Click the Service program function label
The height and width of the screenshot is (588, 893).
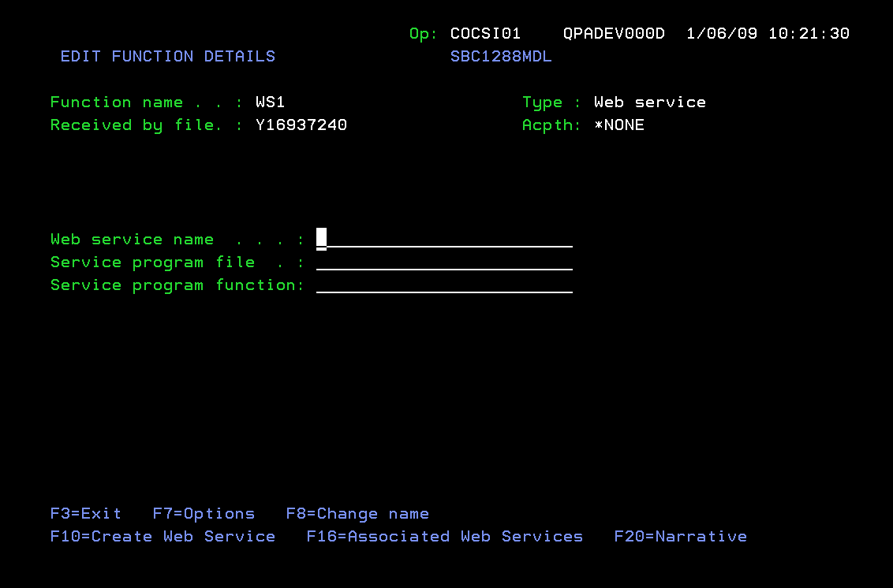point(177,285)
